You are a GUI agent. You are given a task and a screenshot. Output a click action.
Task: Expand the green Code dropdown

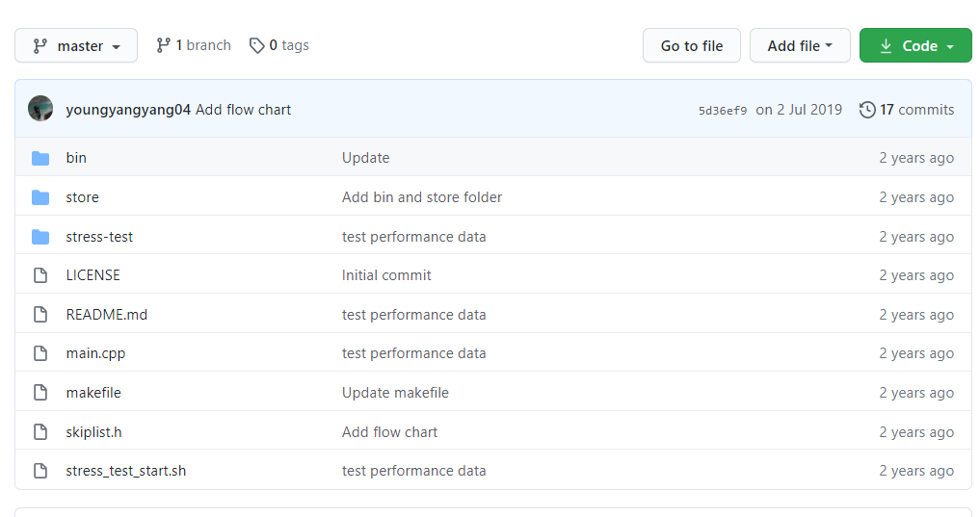pyautogui.click(x=915, y=45)
